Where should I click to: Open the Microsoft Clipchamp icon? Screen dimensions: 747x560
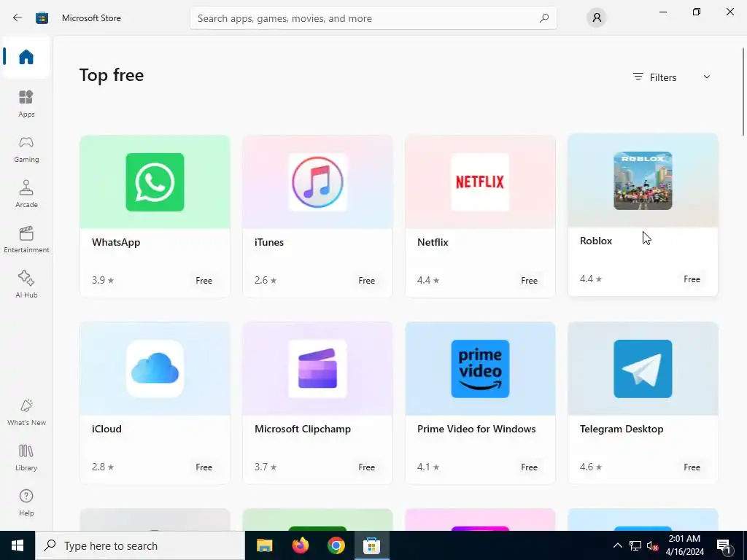pyautogui.click(x=318, y=368)
